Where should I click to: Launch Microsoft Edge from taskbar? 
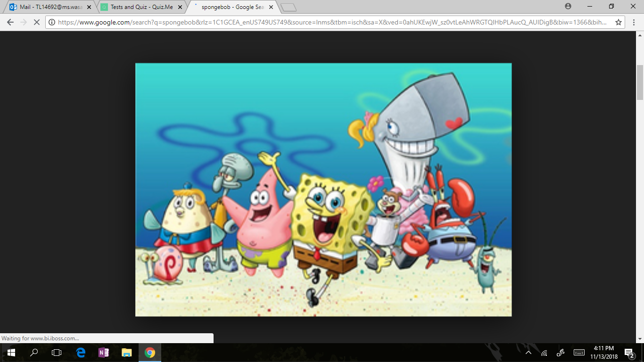pos(81,353)
